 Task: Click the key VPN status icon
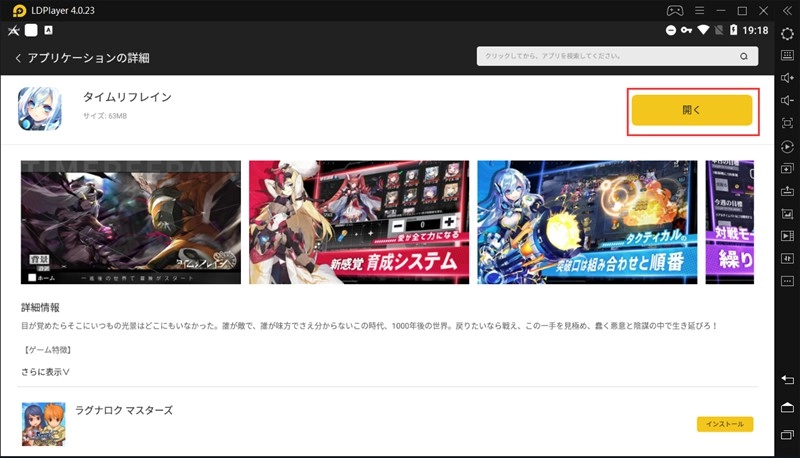point(686,30)
